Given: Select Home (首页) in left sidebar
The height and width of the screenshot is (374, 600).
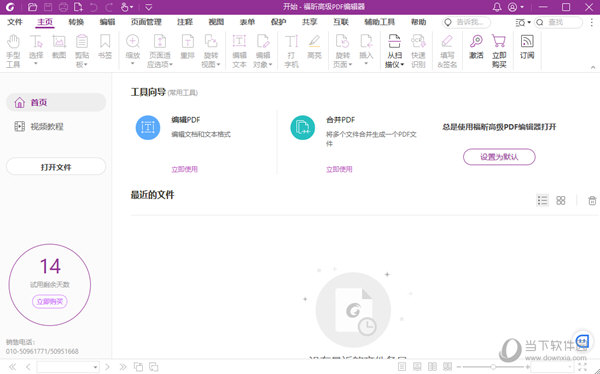Looking at the screenshot, I should pyautogui.click(x=56, y=102).
